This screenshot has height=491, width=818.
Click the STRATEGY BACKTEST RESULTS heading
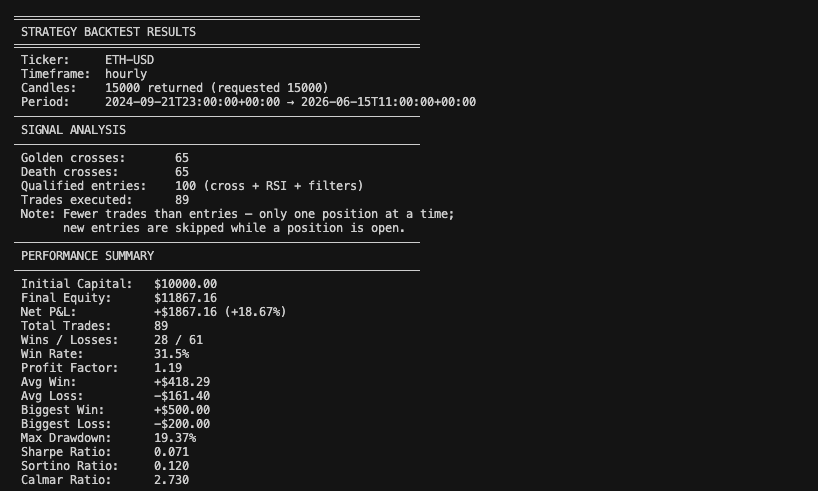109,32
